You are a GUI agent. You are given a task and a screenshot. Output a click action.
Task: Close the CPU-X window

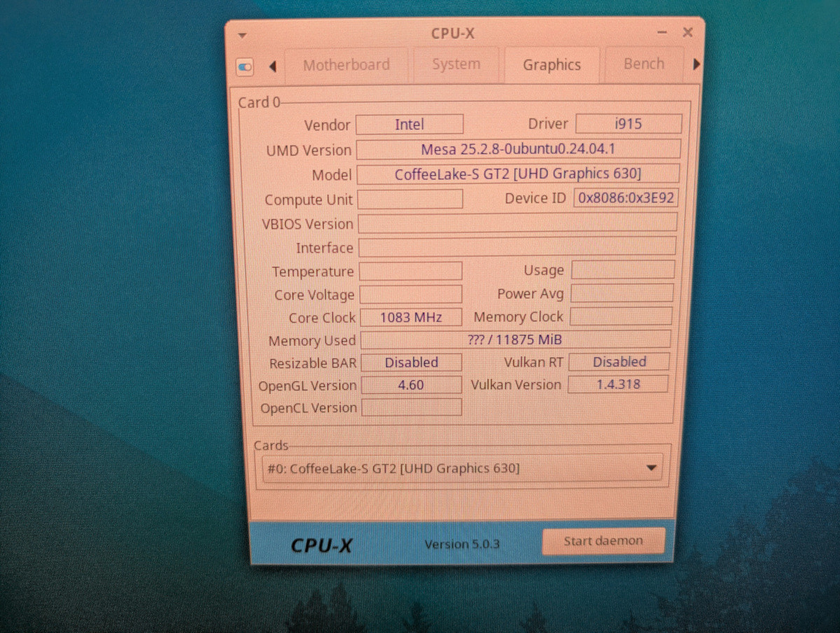pos(687,32)
